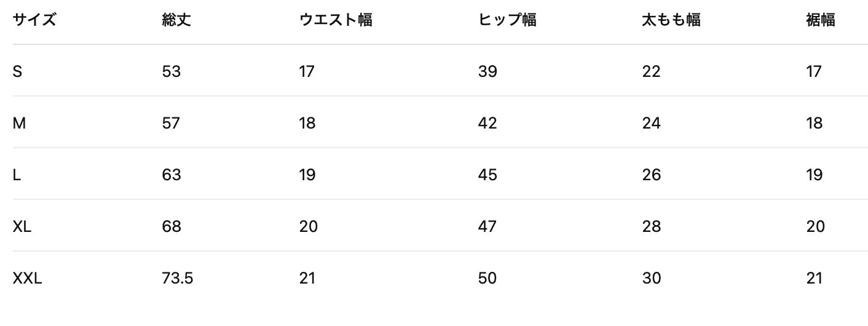Select the ウエスト幅 column header
This screenshot has width=868, height=326.
[336, 20]
